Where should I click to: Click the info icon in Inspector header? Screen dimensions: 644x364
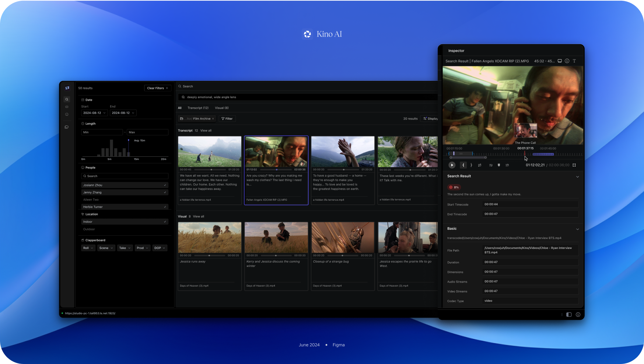(567, 61)
